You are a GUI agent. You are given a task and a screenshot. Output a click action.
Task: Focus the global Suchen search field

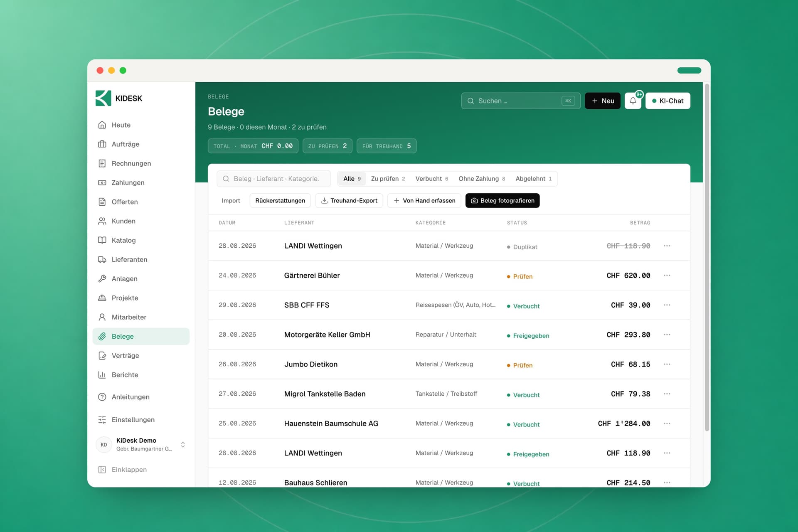(x=521, y=101)
